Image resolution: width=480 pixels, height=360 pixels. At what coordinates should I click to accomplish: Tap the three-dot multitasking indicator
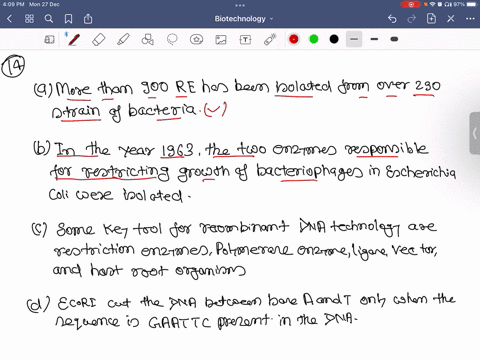pyautogui.click(x=240, y=5)
